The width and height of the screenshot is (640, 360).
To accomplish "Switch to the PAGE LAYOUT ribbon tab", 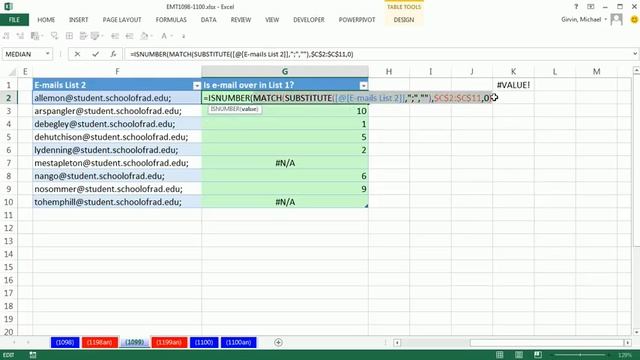I will [122, 20].
